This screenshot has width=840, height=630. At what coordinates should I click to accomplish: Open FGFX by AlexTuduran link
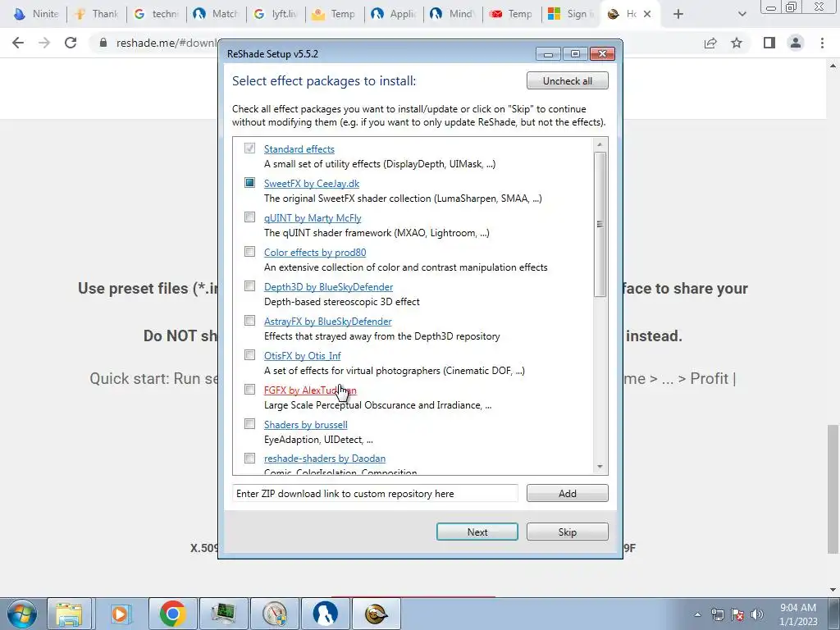310,390
